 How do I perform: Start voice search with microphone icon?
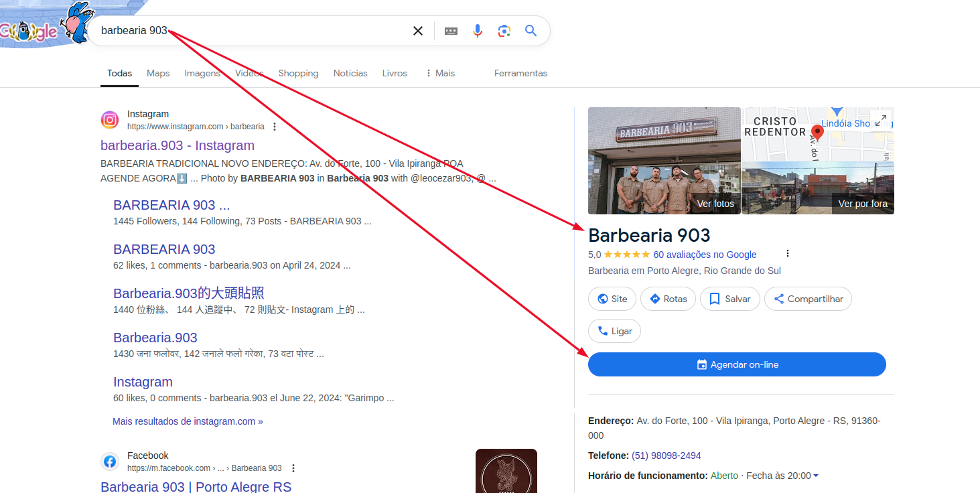tap(477, 31)
